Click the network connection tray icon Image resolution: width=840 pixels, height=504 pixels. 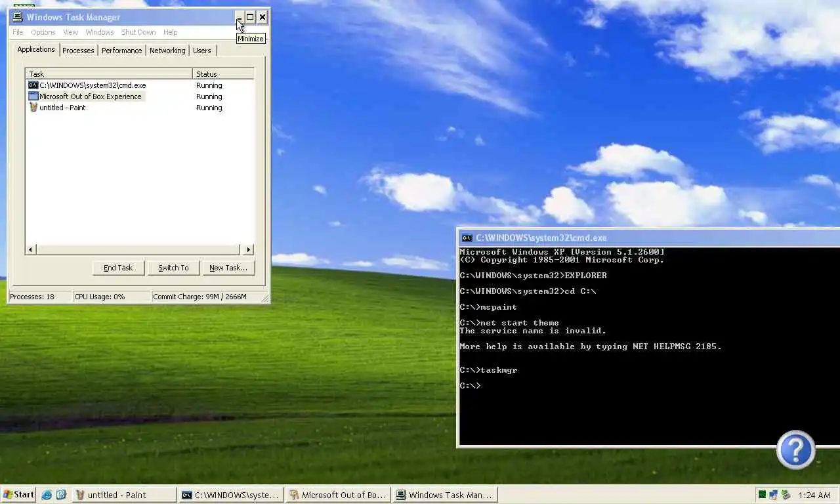773,495
